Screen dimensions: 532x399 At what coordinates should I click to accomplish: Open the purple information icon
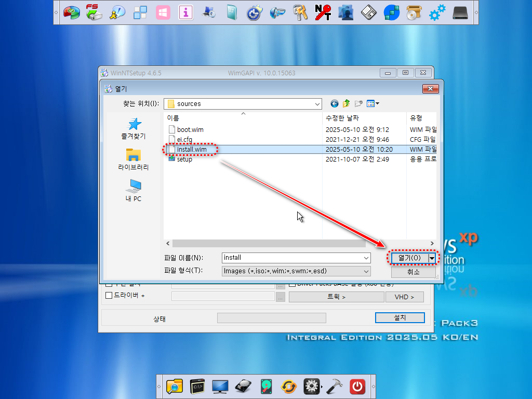coord(185,12)
